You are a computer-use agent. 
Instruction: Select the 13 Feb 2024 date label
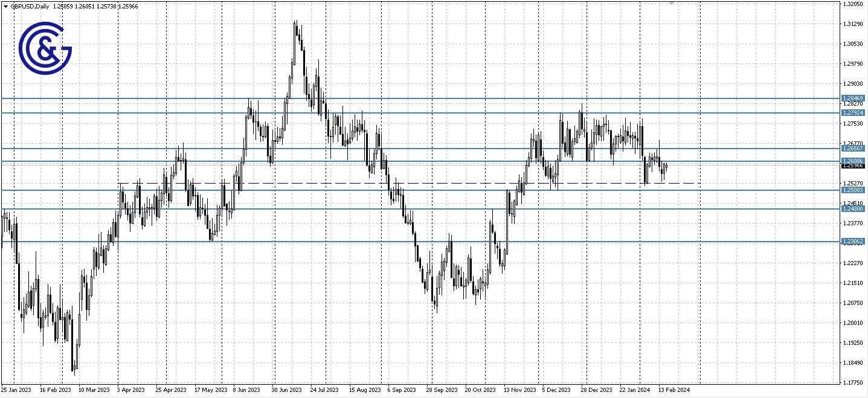point(675,390)
